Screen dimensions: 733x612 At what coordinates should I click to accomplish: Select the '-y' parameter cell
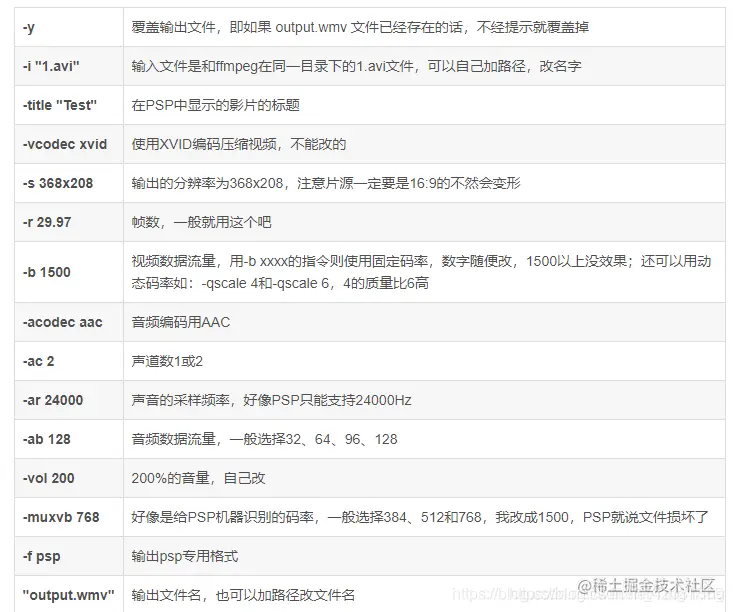click(x=69, y=27)
